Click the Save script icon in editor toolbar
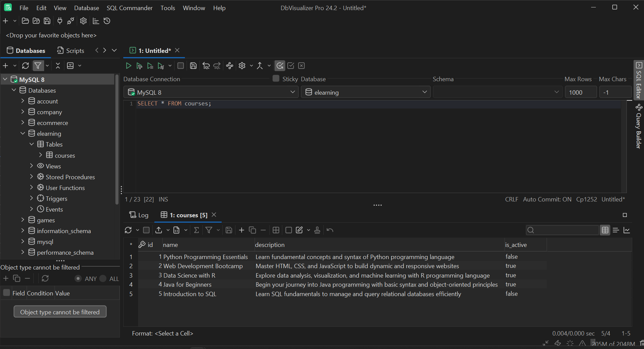 193,66
